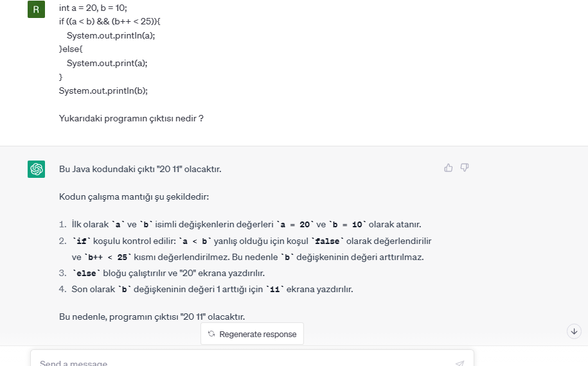Click the inline code "11" in step 4

275,290
